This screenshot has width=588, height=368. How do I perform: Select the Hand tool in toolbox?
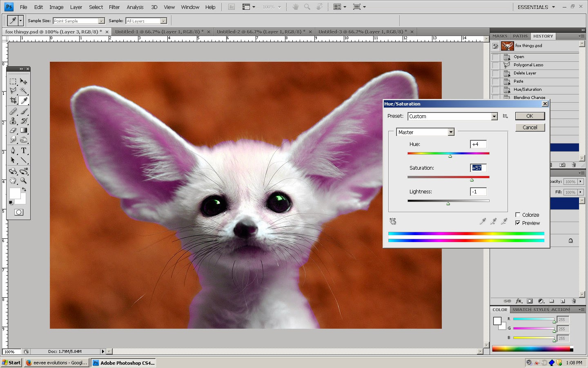pos(13,180)
